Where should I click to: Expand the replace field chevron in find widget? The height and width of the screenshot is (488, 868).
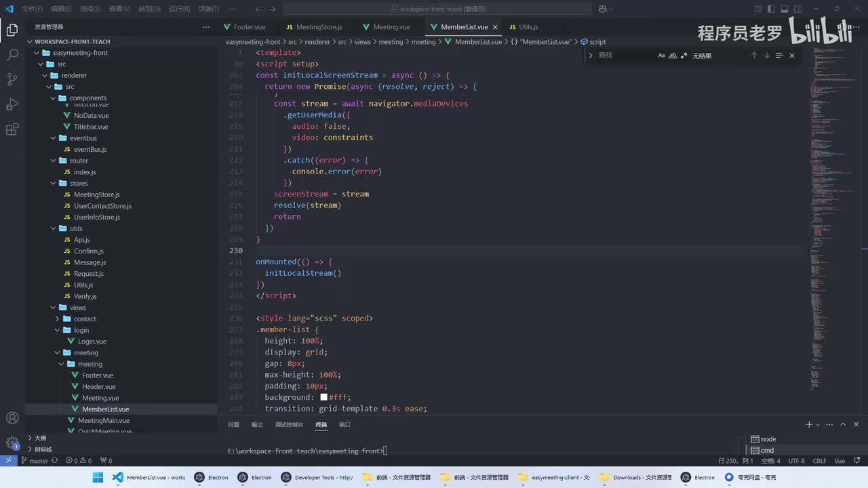pyautogui.click(x=591, y=56)
